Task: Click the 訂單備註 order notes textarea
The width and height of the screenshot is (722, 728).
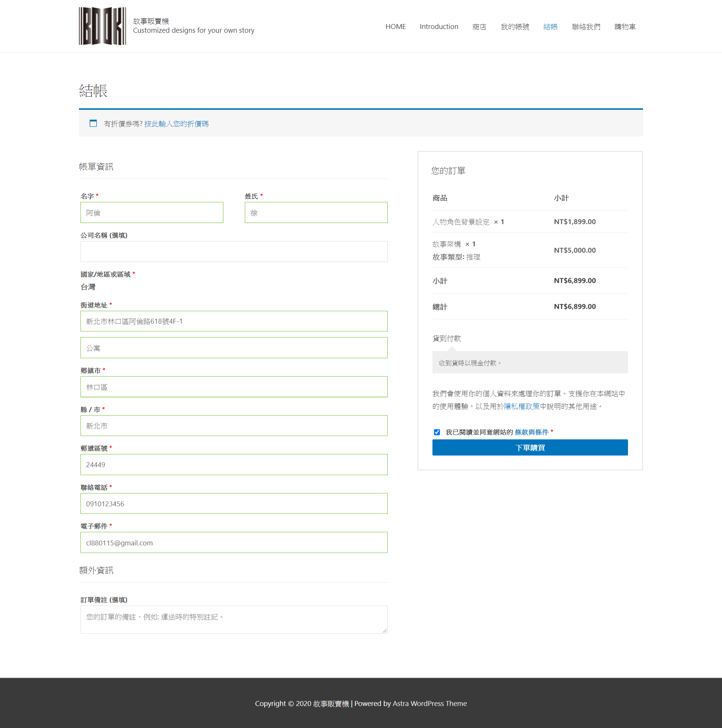Action: (234, 619)
